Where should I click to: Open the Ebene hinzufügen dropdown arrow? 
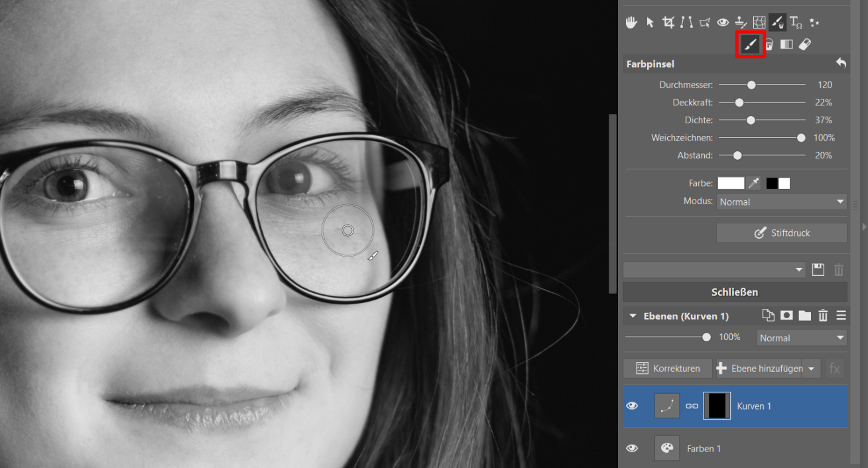pyautogui.click(x=812, y=369)
